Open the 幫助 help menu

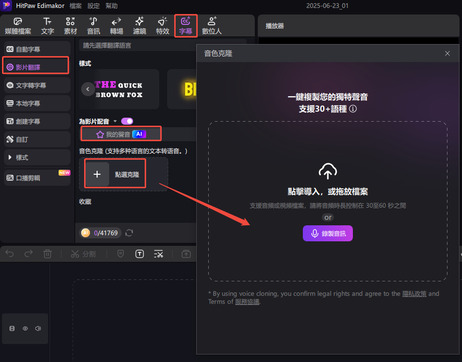point(112,6)
